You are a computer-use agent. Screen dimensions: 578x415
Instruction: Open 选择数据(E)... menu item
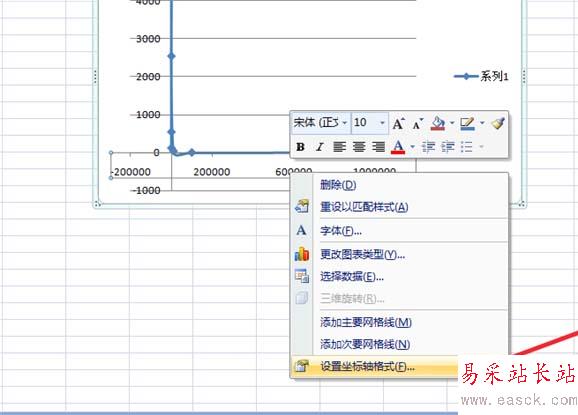tap(399, 276)
